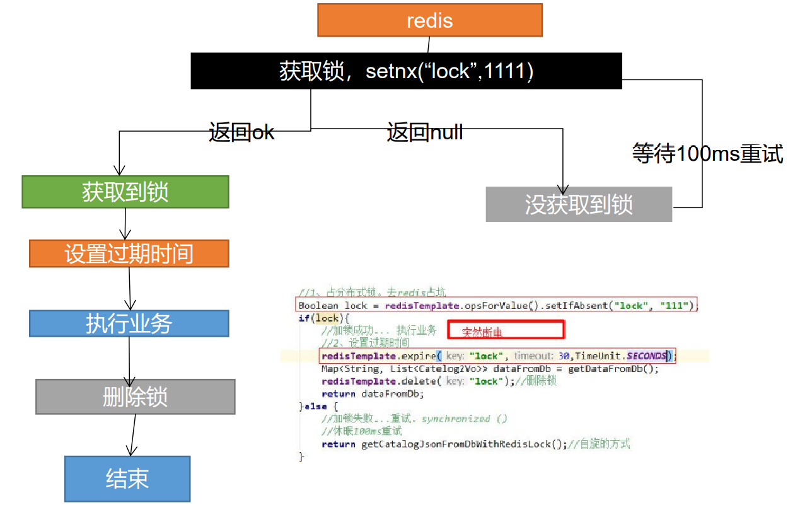Click the "return getCatalogJsonFromDbWithRedisLock();" line
The width and height of the screenshot is (812, 522).
[x=475, y=444]
